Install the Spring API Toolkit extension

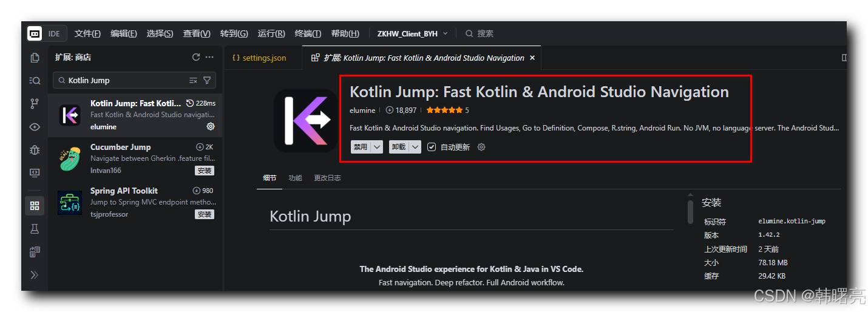point(205,214)
